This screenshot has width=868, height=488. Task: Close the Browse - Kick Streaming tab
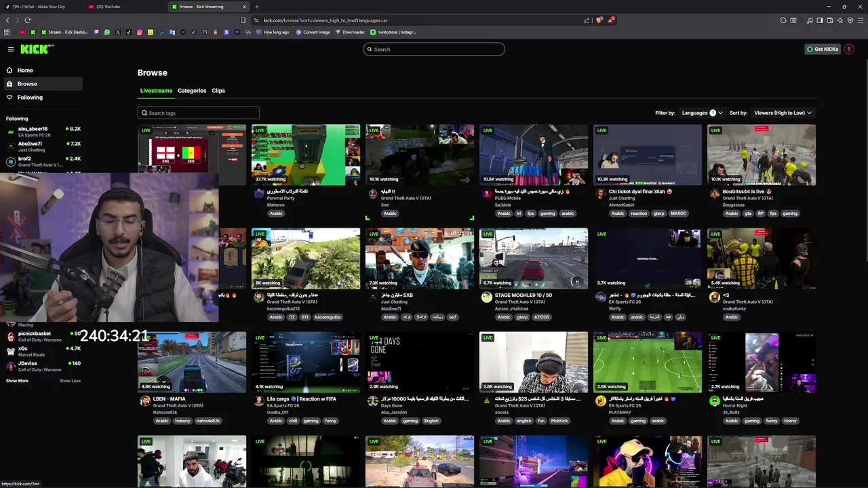[x=244, y=7]
